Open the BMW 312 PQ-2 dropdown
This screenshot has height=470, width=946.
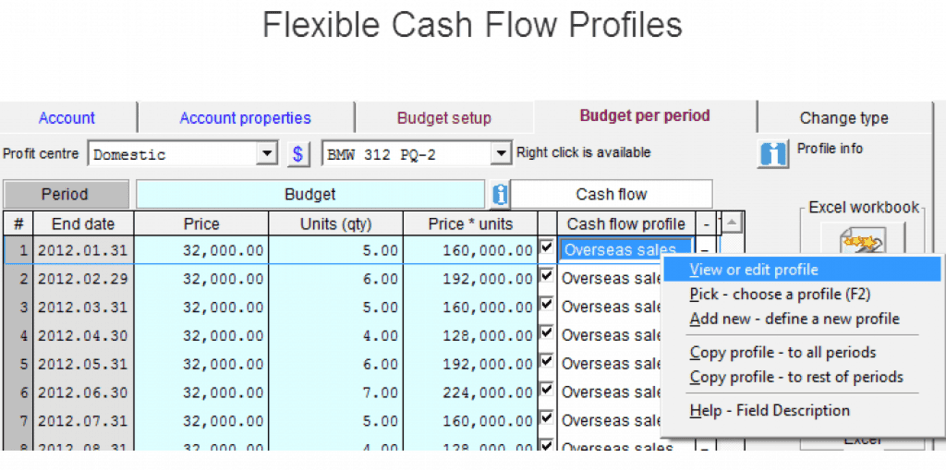pos(501,154)
